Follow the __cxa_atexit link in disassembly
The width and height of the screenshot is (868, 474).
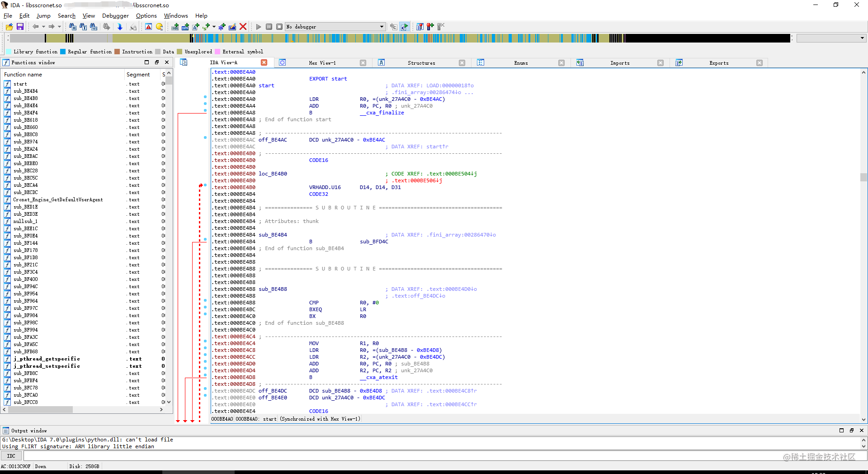379,377
